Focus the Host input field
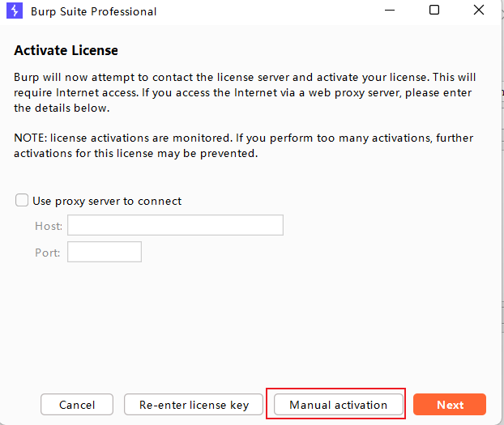 click(175, 225)
